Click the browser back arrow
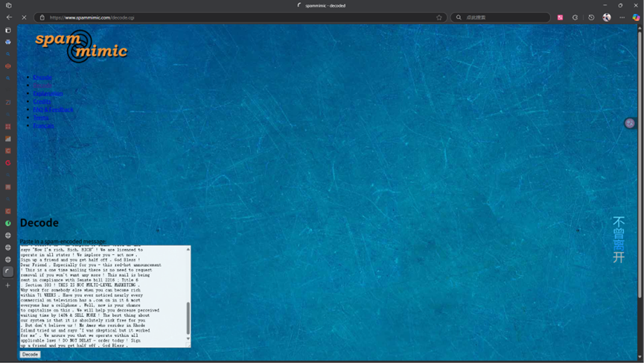Viewport: 644px width, 363px height. (9, 17)
